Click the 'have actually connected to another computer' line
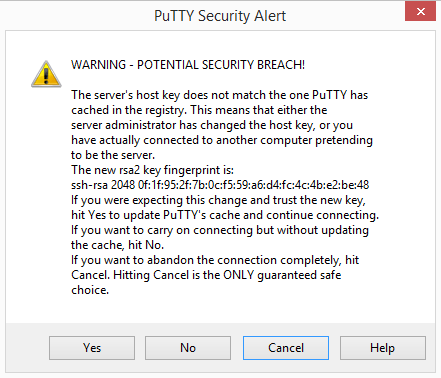Image resolution: width=441 pixels, height=378 pixels. click(x=222, y=140)
